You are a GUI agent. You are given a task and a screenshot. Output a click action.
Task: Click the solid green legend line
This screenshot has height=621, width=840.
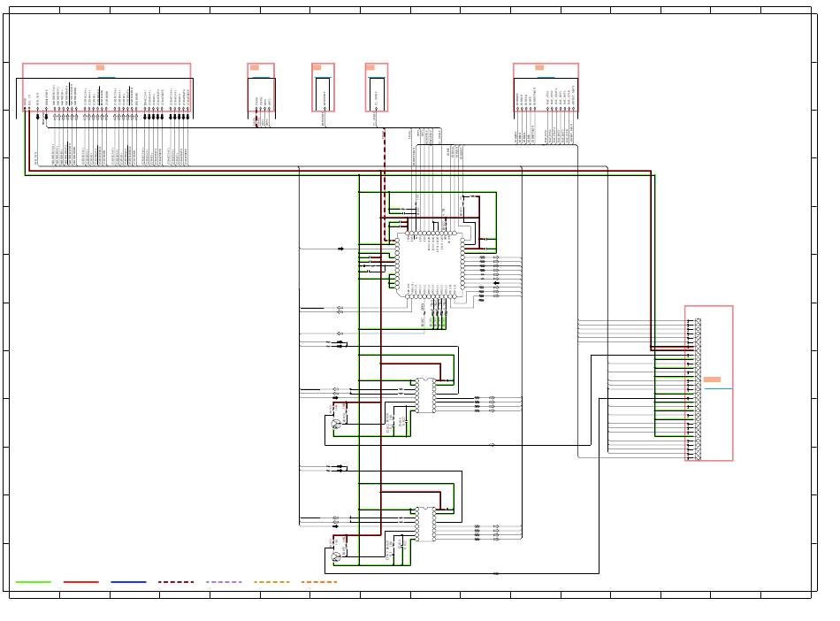(34, 582)
